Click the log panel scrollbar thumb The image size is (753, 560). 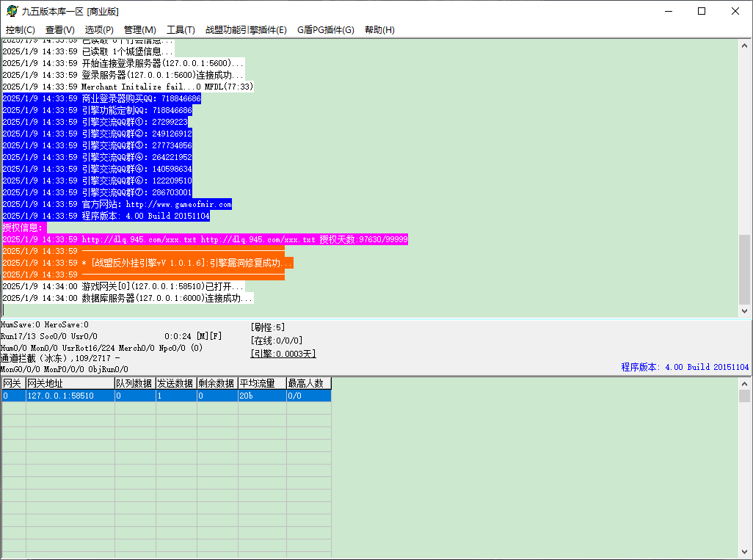[744, 269]
